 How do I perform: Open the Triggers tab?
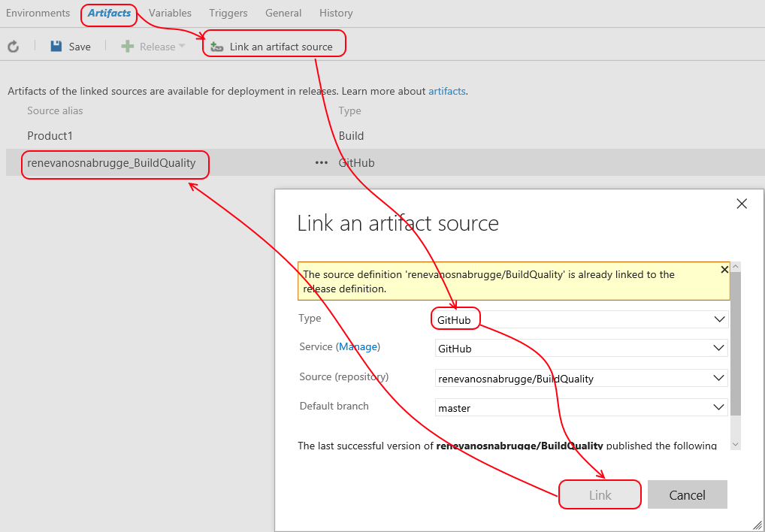228,13
